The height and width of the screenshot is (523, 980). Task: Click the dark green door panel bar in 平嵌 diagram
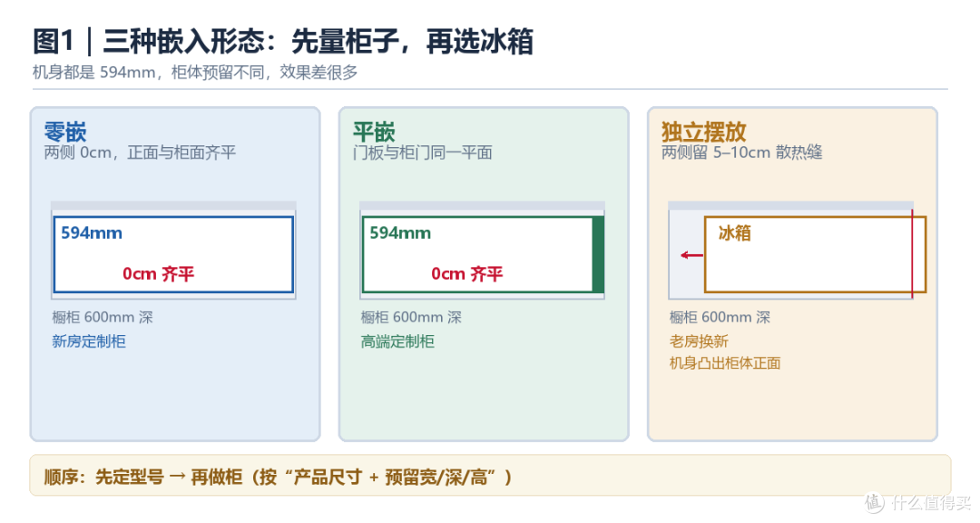tap(598, 254)
